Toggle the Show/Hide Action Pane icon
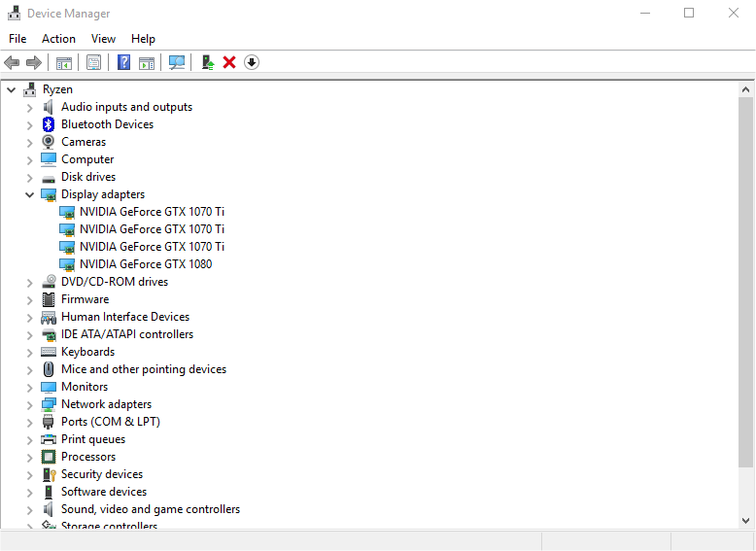Viewport: 756px width, 551px height. (x=147, y=62)
